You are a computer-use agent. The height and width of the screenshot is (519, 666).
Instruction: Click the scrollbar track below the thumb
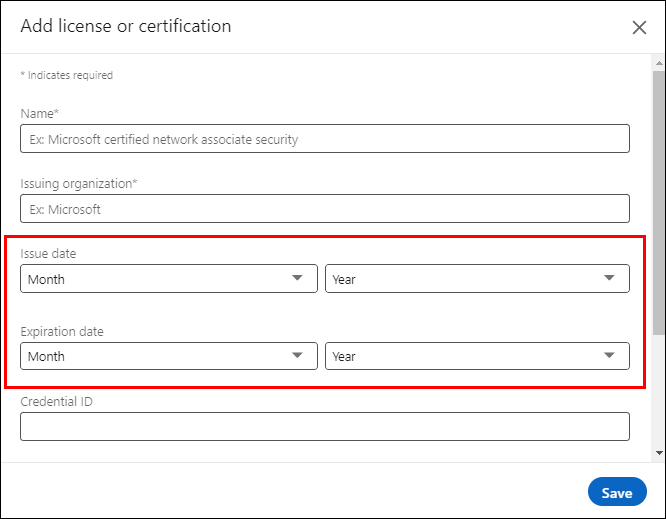click(659, 391)
